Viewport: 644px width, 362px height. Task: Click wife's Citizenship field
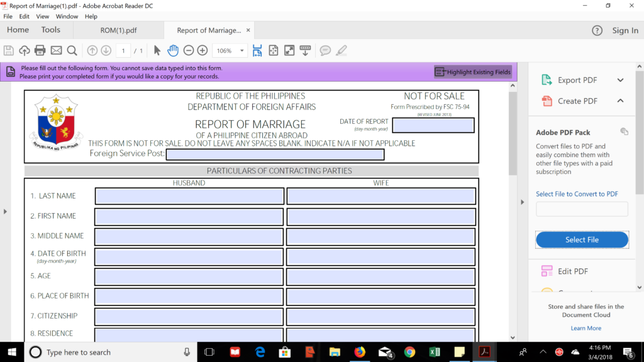pos(381,317)
